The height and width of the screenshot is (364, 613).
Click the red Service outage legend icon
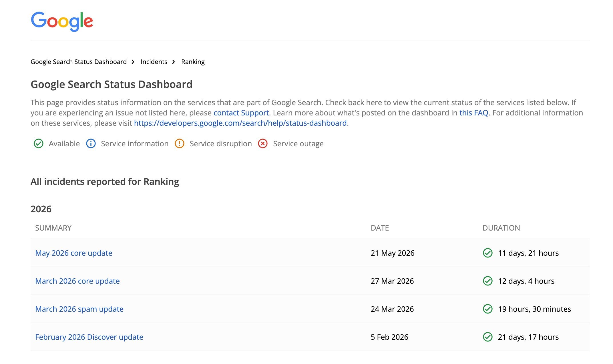click(263, 143)
